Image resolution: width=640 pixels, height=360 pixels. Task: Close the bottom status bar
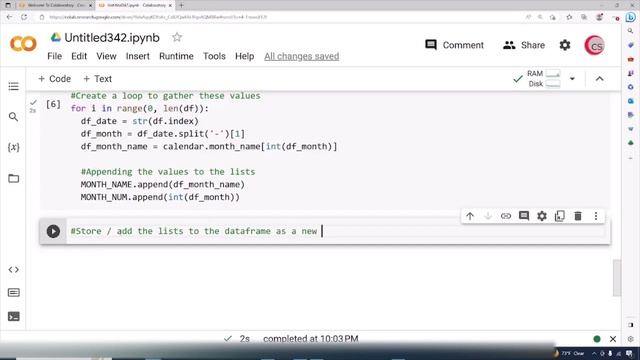click(x=613, y=339)
